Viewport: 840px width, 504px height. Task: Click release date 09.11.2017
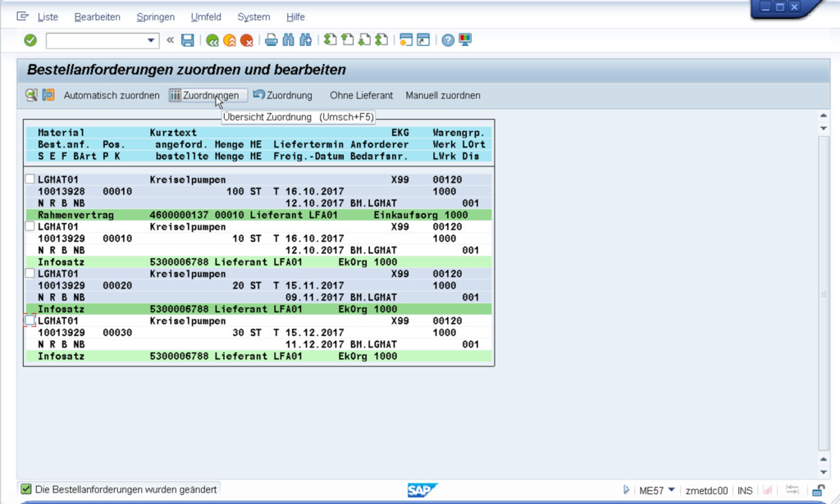314,297
